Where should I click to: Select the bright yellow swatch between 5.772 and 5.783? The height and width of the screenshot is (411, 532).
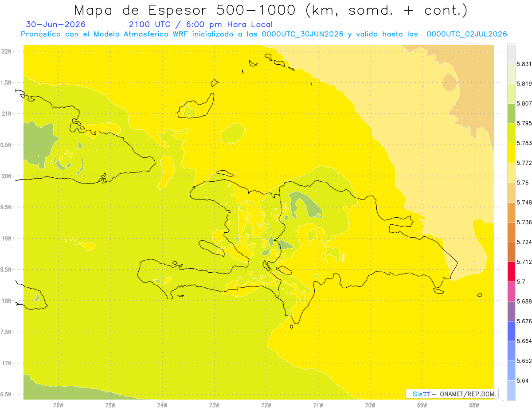[511, 153]
